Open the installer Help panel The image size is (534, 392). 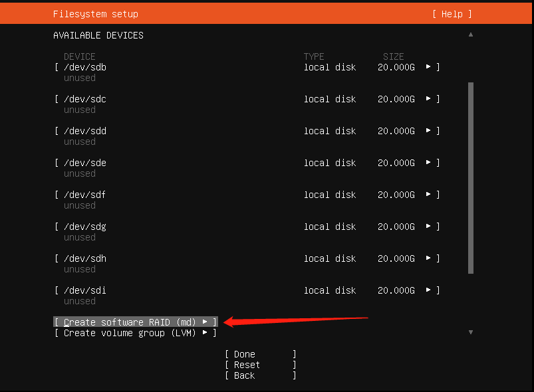[451, 13]
